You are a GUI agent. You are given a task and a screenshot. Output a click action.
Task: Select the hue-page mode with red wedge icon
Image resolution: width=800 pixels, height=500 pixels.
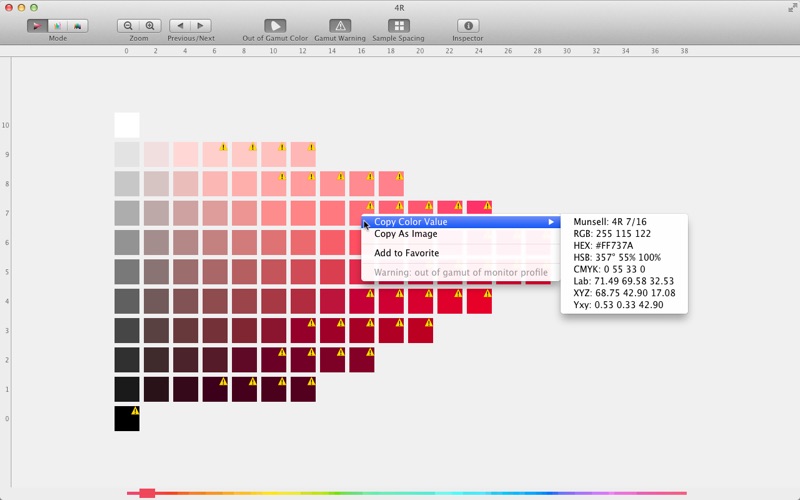(37, 26)
